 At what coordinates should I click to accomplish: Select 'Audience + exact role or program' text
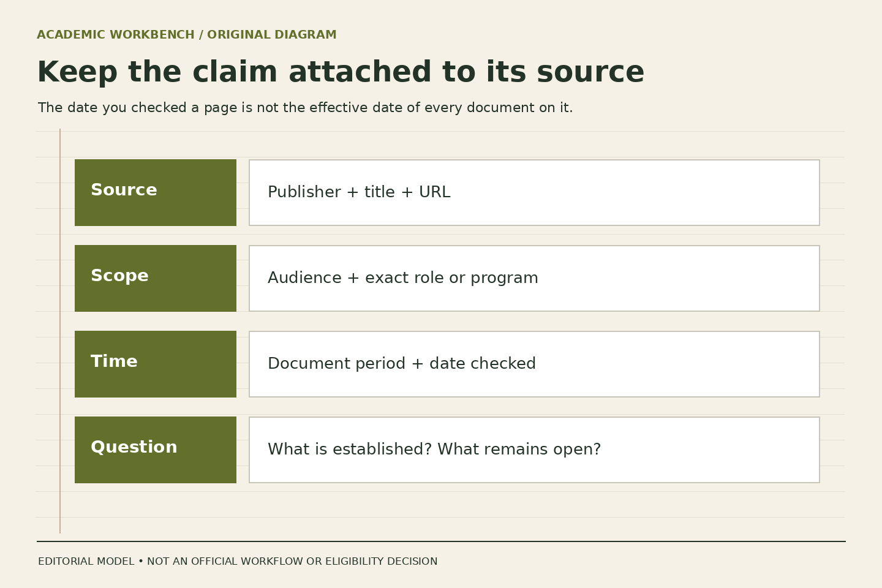pos(403,278)
